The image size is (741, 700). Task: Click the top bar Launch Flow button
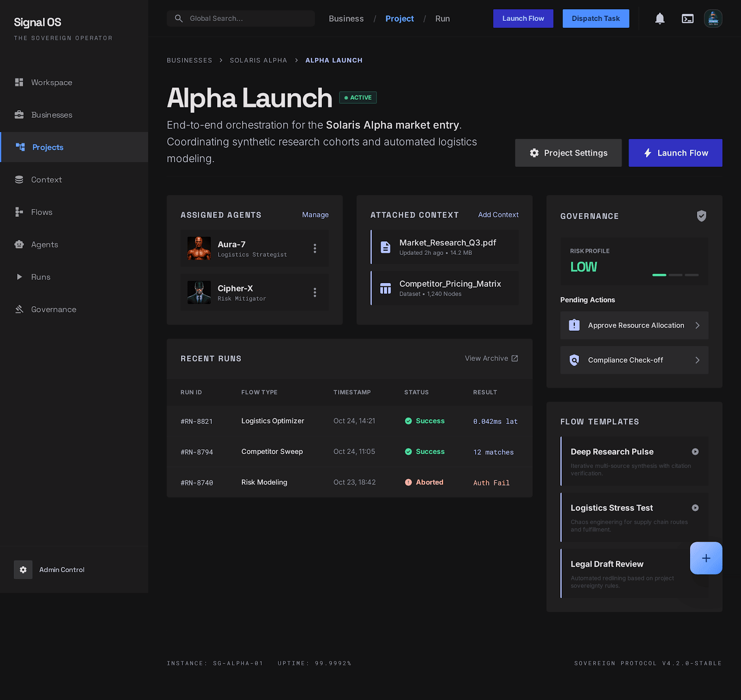pos(523,19)
